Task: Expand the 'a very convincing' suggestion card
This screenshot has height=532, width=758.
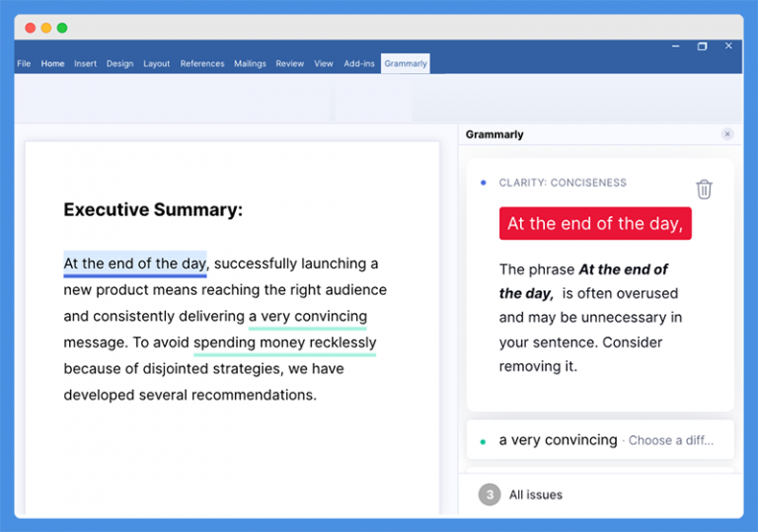Action: pyautogui.click(x=600, y=439)
